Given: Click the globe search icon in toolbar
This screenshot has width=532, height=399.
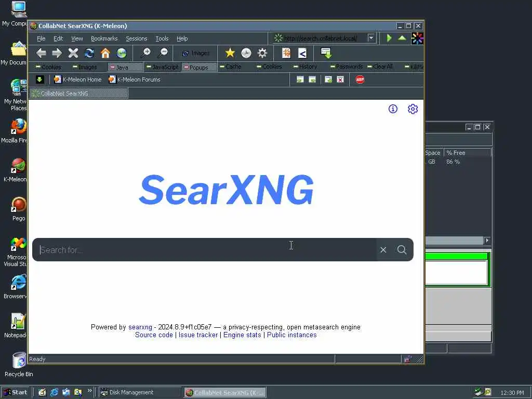Looking at the screenshot, I should (122, 53).
